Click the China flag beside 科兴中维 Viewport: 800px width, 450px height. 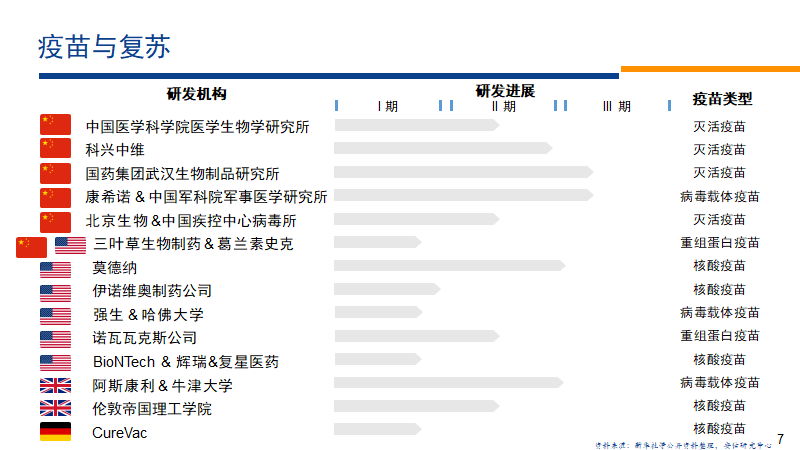[x=56, y=148]
